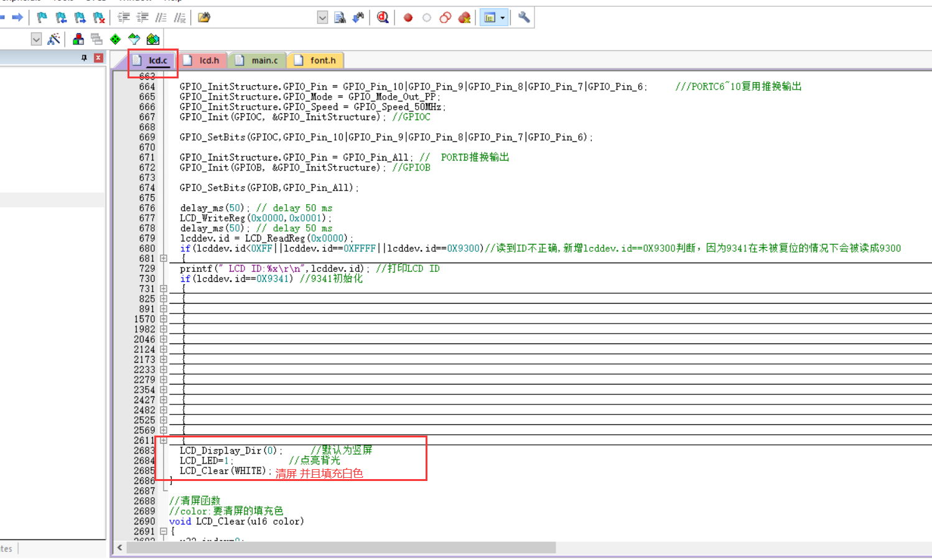Image resolution: width=932 pixels, height=560 pixels.
Task: Toggle bookmark on the current line
Action: coord(42,17)
